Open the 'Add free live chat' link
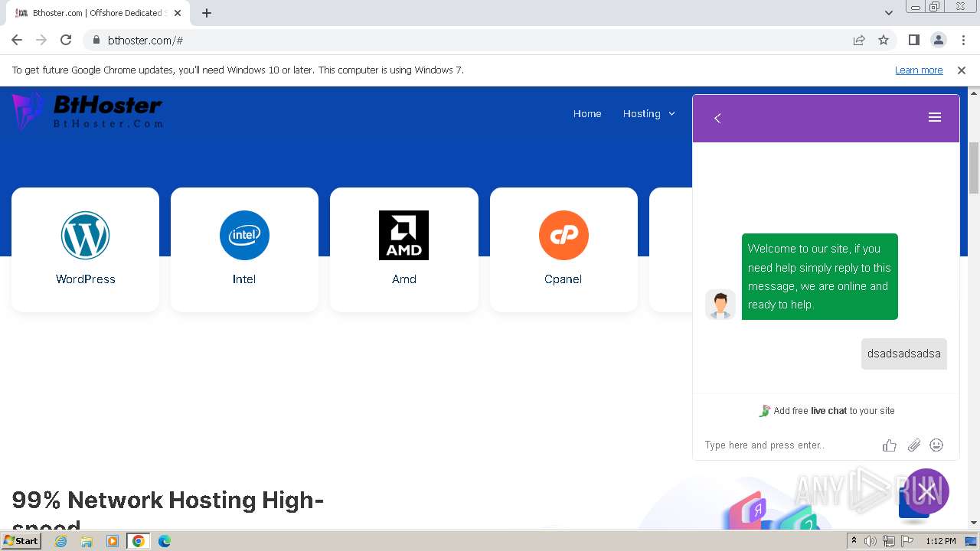The image size is (980, 551). [826, 411]
